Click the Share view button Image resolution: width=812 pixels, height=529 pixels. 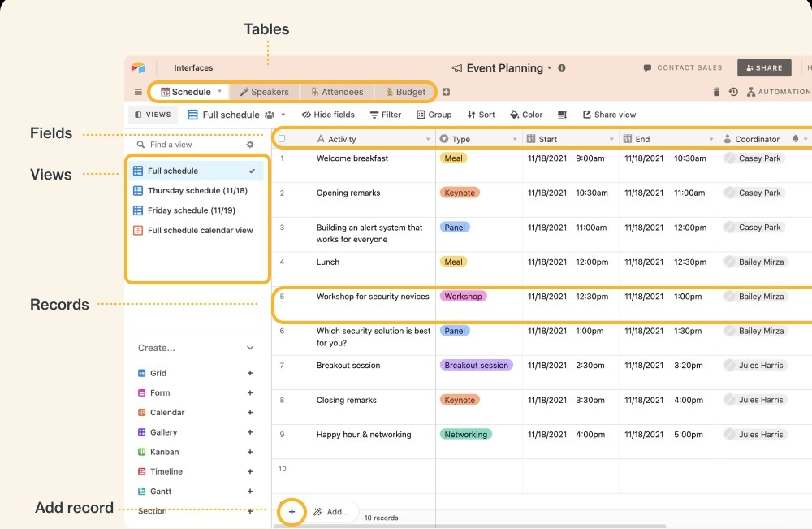(610, 115)
